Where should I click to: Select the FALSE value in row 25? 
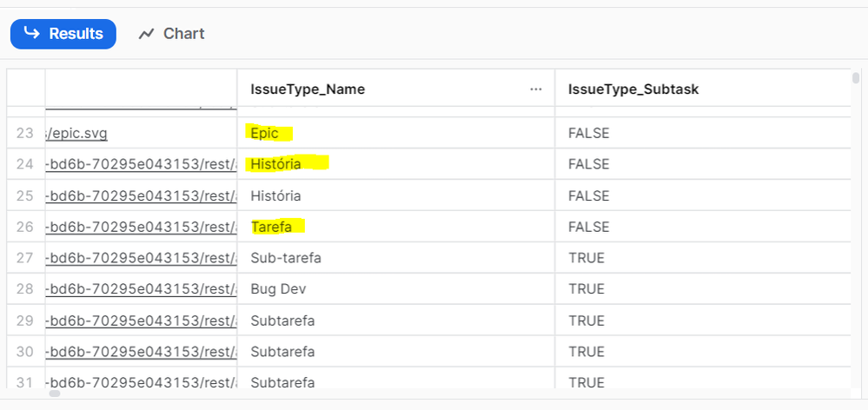[x=588, y=195]
